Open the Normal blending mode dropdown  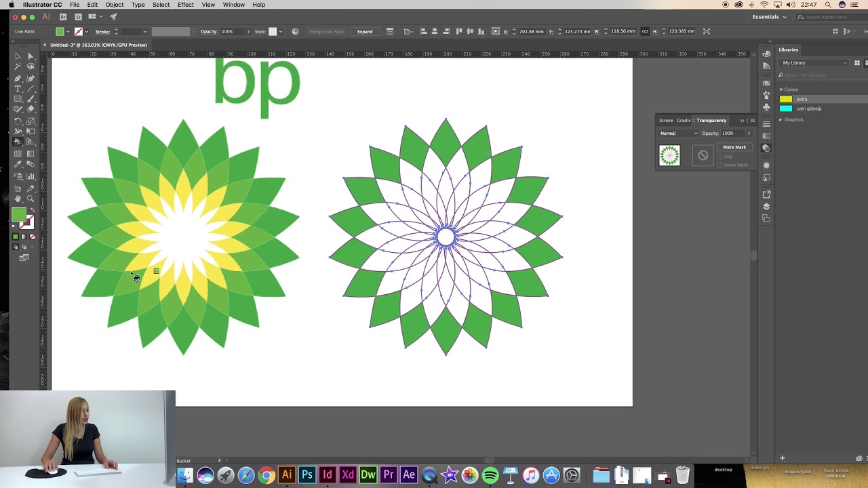click(679, 134)
